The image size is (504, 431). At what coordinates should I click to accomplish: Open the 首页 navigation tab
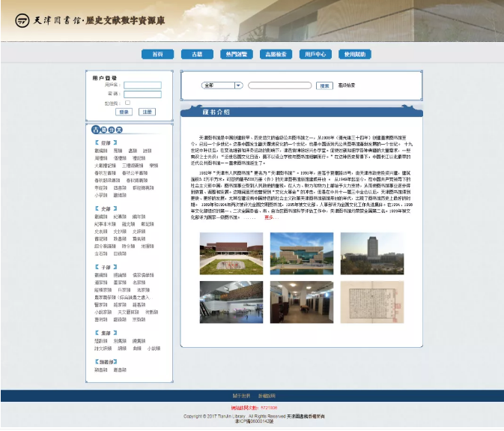click(x=157, y=54)
